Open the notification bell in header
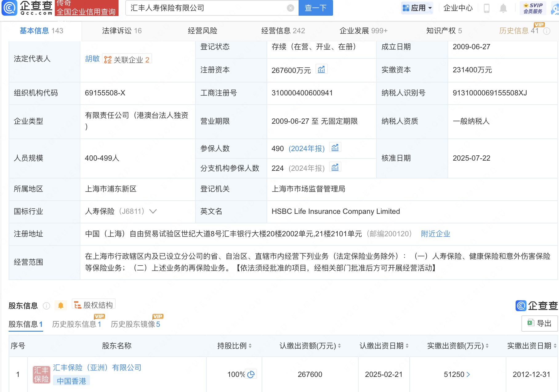559x392 pixels. (503, 8)
